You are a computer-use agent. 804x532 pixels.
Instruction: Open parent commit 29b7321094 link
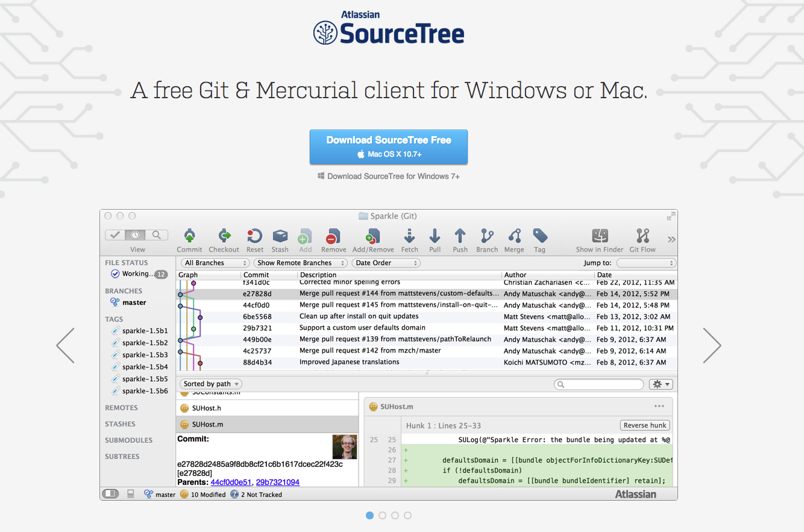pyautogui.click(x=278, y=482)
